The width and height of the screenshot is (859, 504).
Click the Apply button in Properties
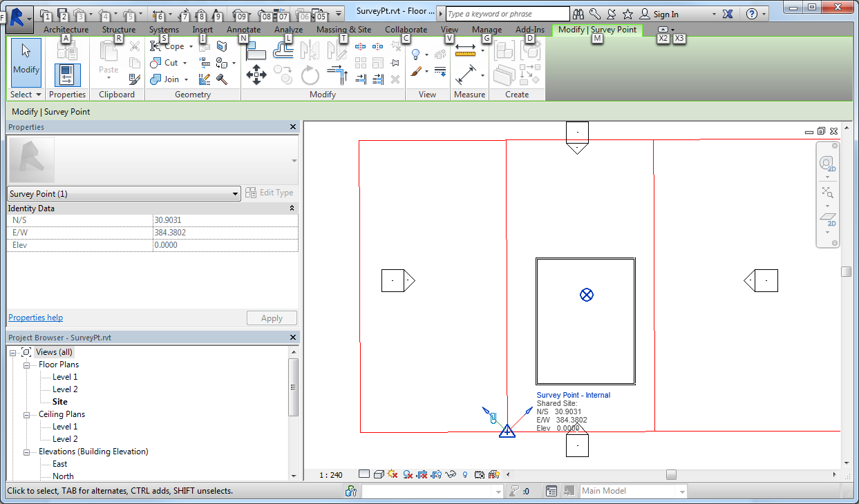click(272, 318)
